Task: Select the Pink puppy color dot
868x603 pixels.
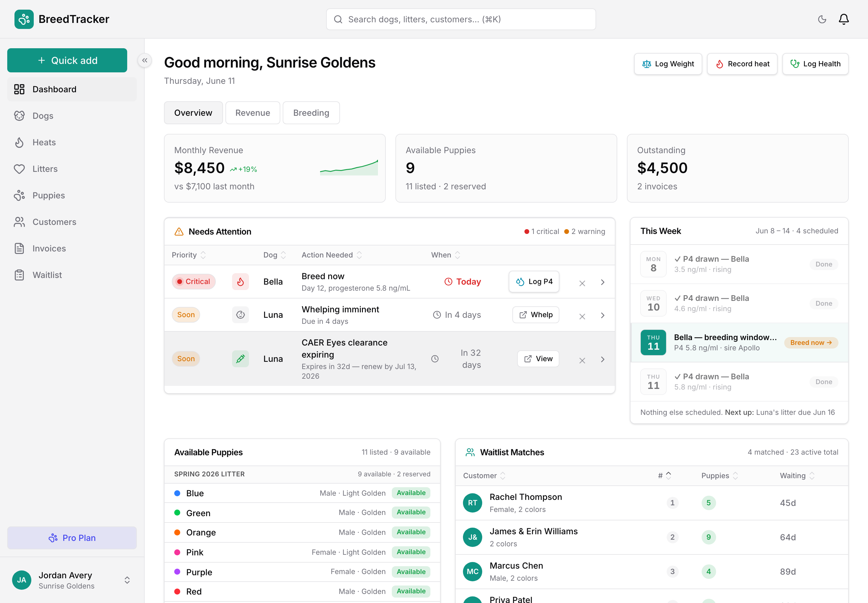Action: [x=177, y=552]
